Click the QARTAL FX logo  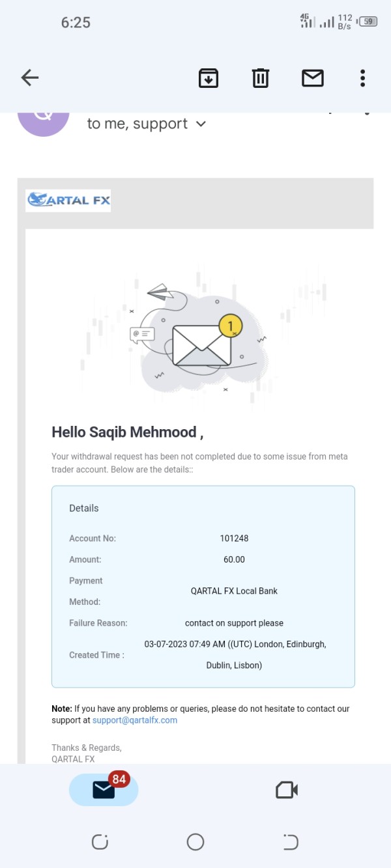[x=68, y=201]
